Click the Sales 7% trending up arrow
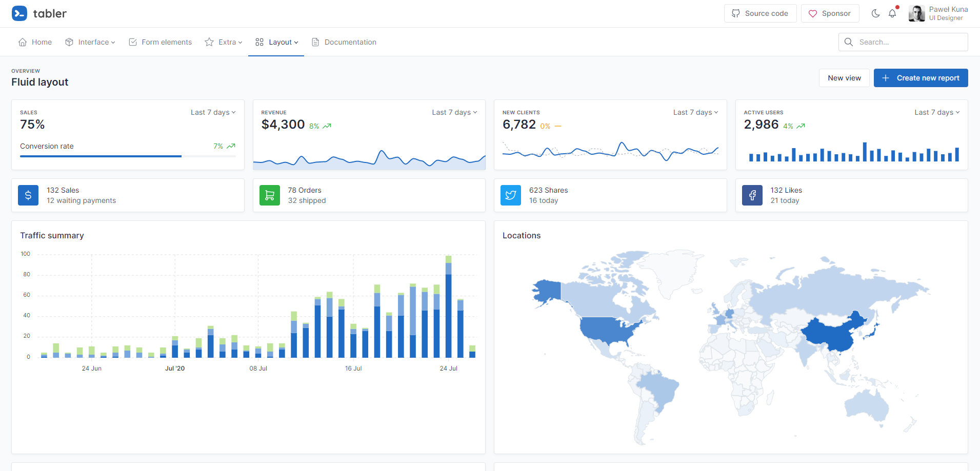Viewport: 980px width, 471px height. [x=231, y=146]
